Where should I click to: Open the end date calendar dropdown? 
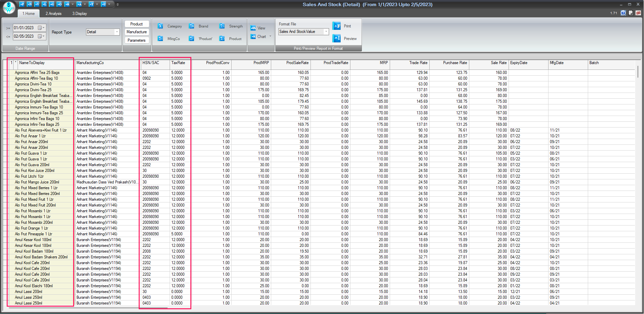click(x=41, y=36)
